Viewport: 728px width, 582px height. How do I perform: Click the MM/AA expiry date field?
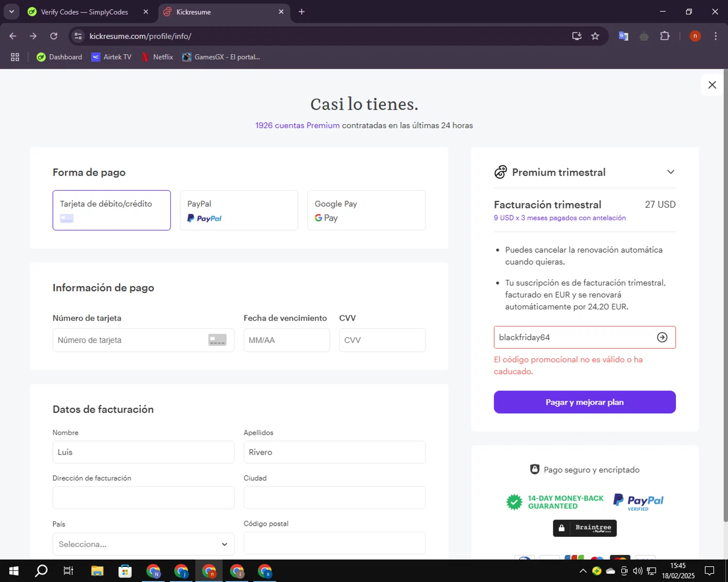(286, 340)
